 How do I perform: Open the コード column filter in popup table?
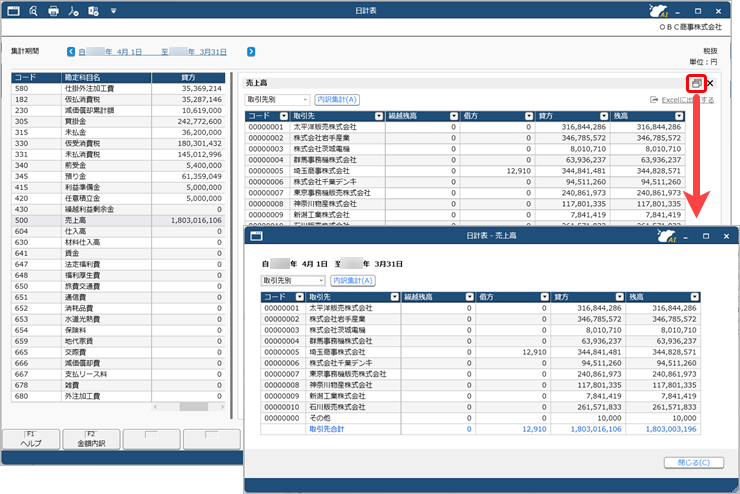pyautogui.click(x=300, y=297)
